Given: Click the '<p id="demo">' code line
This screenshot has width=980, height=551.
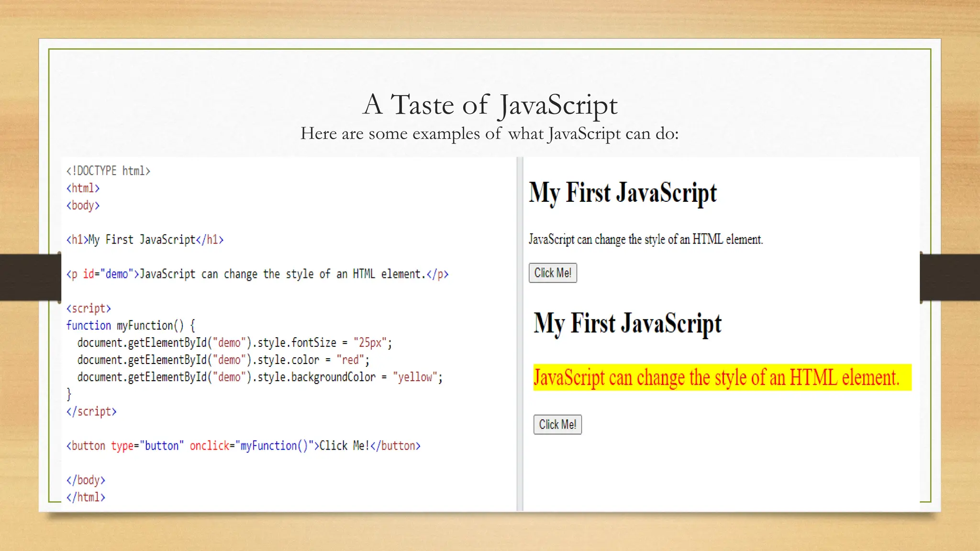Looking at the screenshot, I should [x=257, y=274].
